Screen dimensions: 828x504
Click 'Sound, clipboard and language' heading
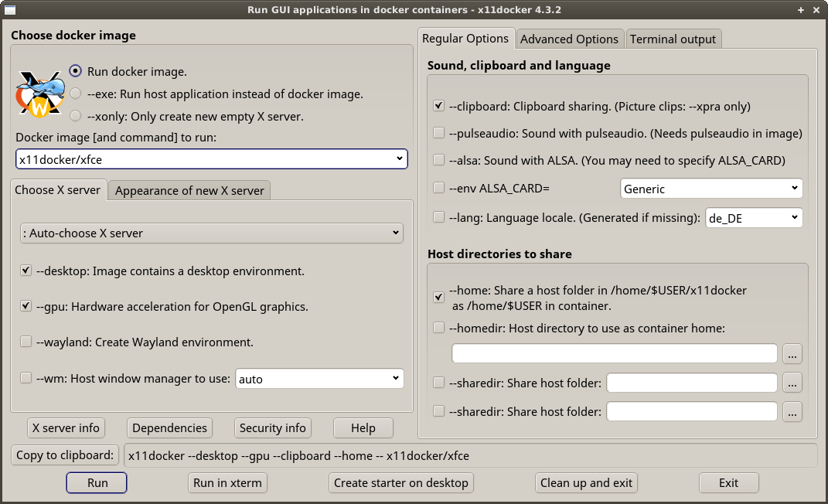(x=519, y=66)
